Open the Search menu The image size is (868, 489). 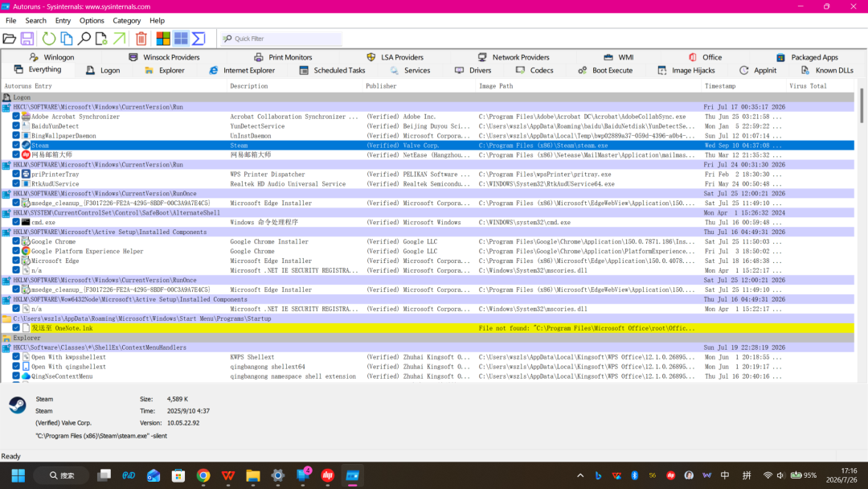tap(36, 20)
